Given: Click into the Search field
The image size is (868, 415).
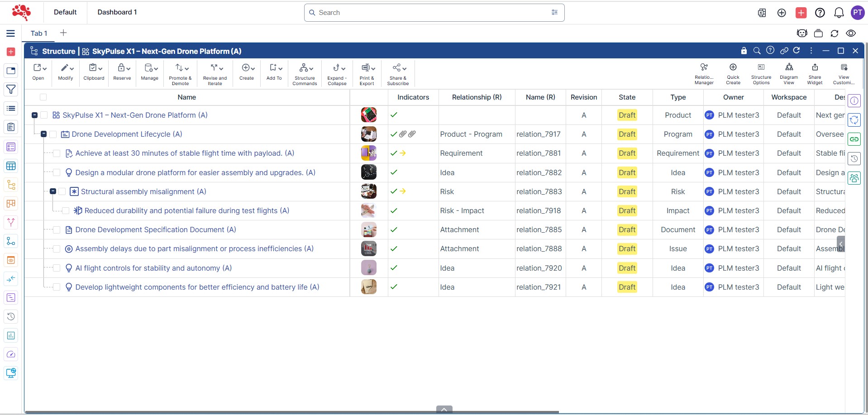Looking at the screenshot, I should [x=430, y=13].
